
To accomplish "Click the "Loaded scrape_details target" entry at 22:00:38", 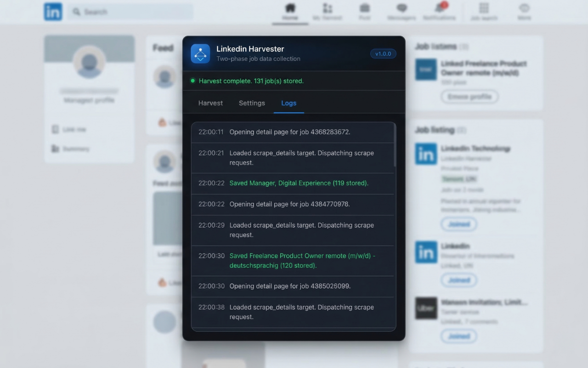I will click(x=293, y=312).
